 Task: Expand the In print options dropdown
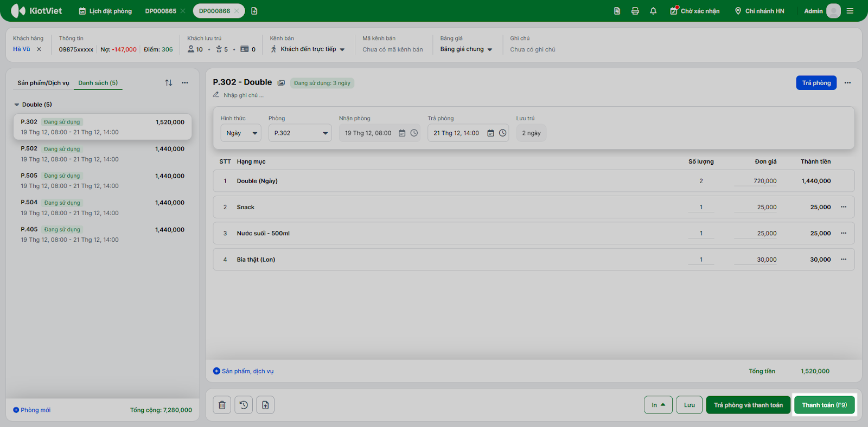click(659, 405)
